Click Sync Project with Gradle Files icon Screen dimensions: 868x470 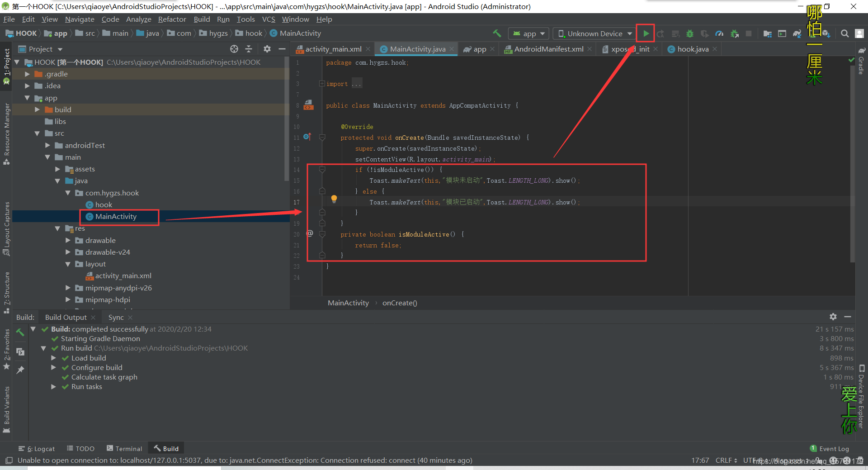coord(797,33)
